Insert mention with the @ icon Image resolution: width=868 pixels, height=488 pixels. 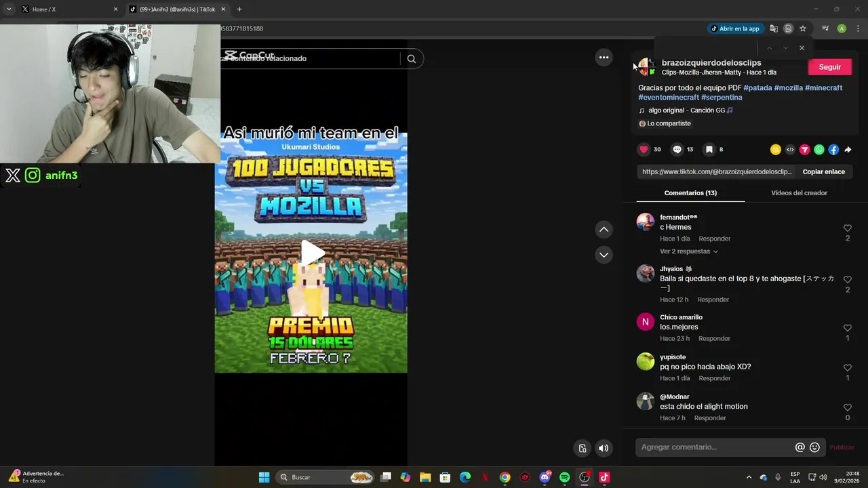(800, 447)
